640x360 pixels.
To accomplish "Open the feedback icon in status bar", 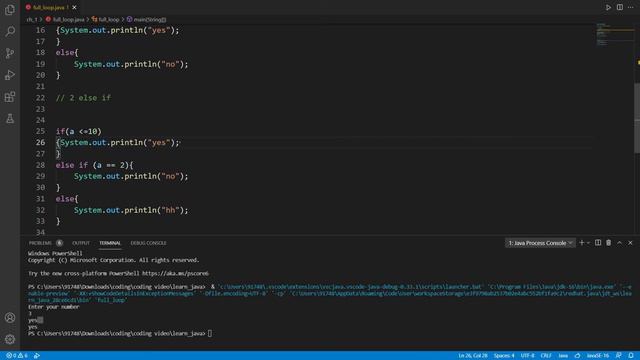I will 619,356.
